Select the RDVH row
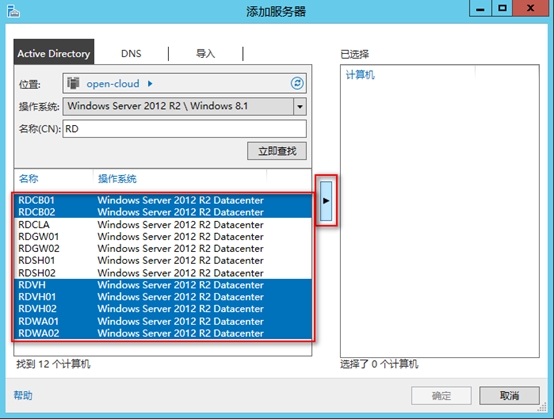The width and height of the screenshot is (554, 419). pyautogui.click(x=163, y=285)
